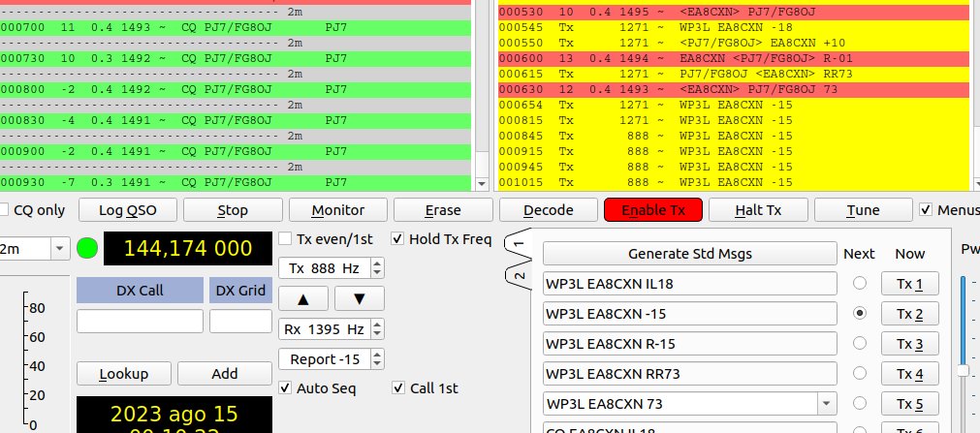Image resolution: width=980 pixels, height=433 pixels.
Task: Click Rx Frequency pane scrollbar down arrow
Action: (x=977, y=184)
